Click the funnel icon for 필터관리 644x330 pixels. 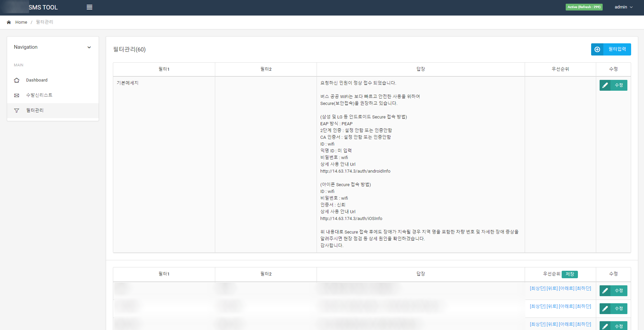17,111
